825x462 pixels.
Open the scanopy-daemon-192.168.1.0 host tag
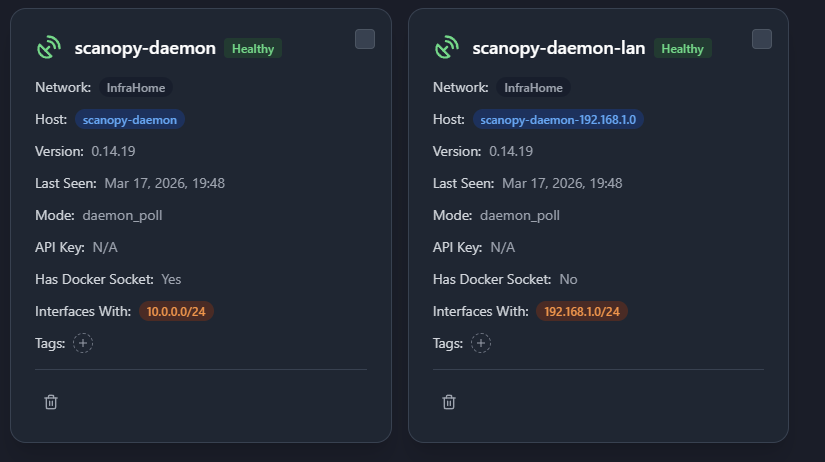[x=559, y=119]
